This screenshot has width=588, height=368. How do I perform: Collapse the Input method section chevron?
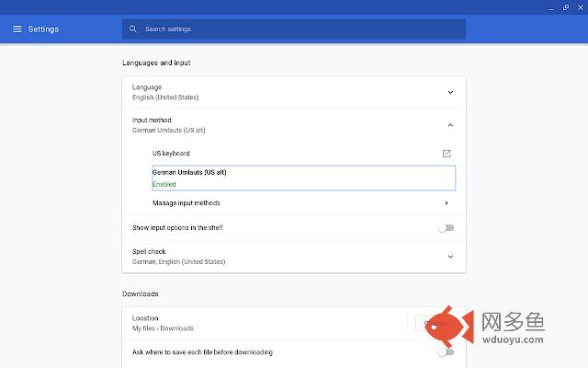coord(450,125)
